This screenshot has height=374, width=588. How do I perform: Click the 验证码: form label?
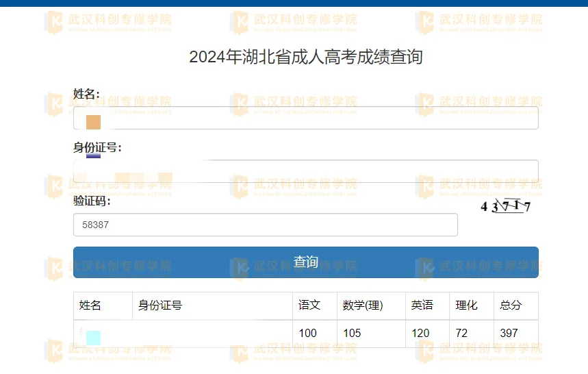point(92,201)
